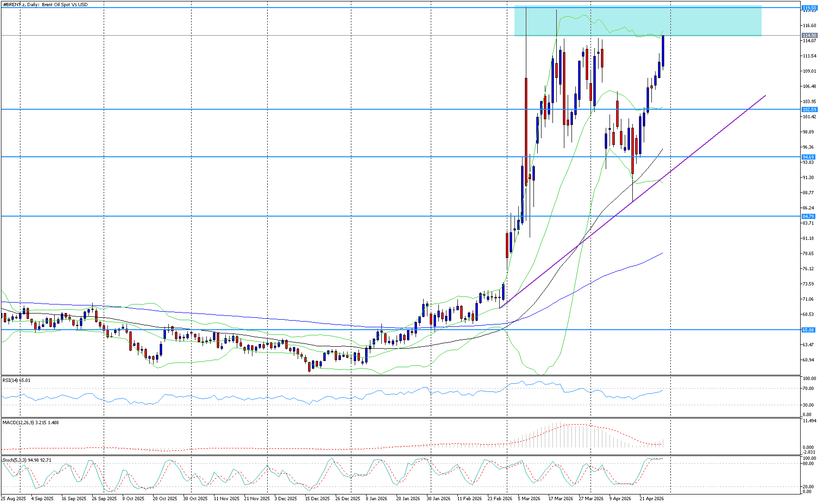Click the MACD histogram peak bars
823x504 pixels.
561,434
